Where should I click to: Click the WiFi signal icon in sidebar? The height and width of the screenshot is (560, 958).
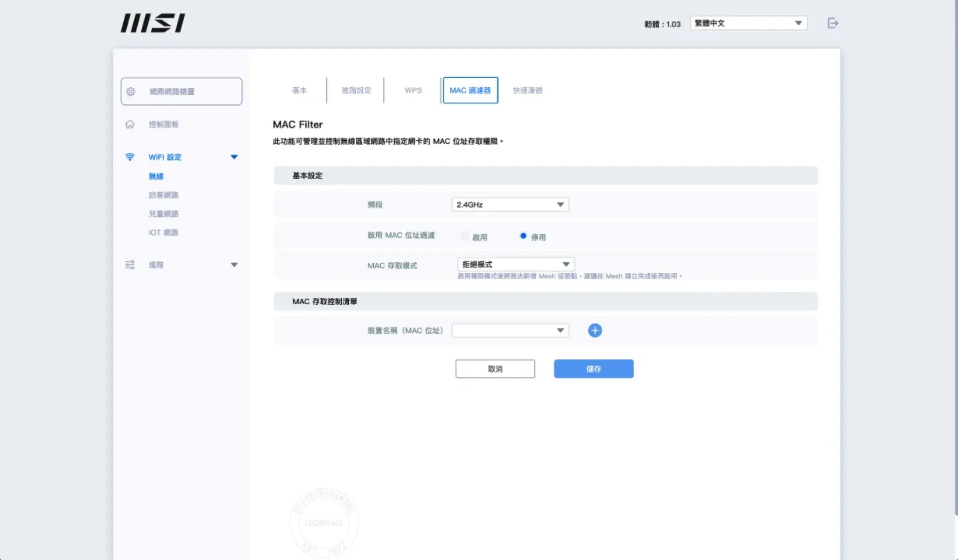point(130,157)
